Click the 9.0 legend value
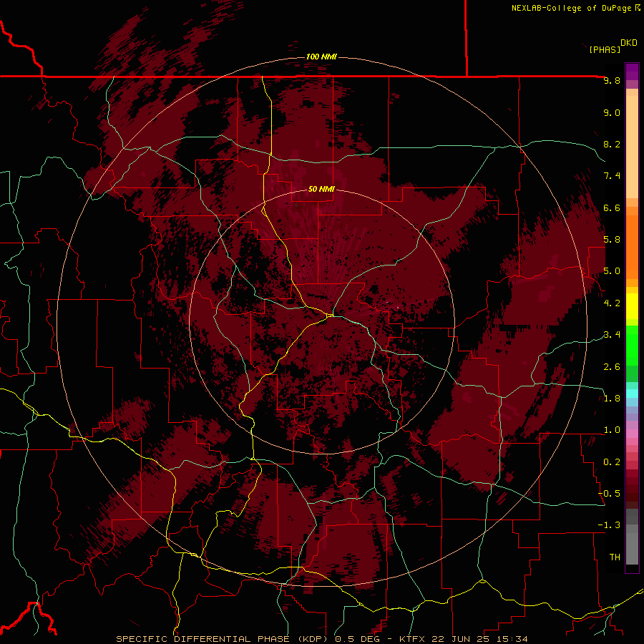644x644 pixels. pos(612,112)
